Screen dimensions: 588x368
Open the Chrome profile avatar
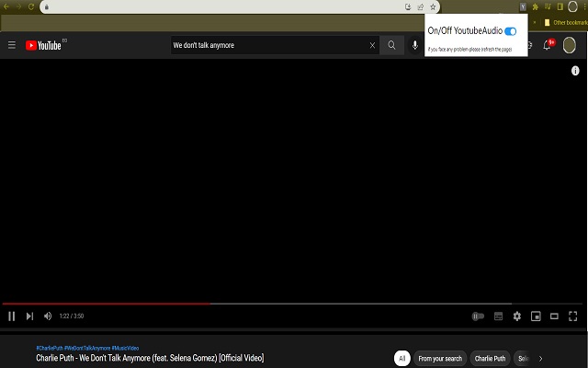572,6
